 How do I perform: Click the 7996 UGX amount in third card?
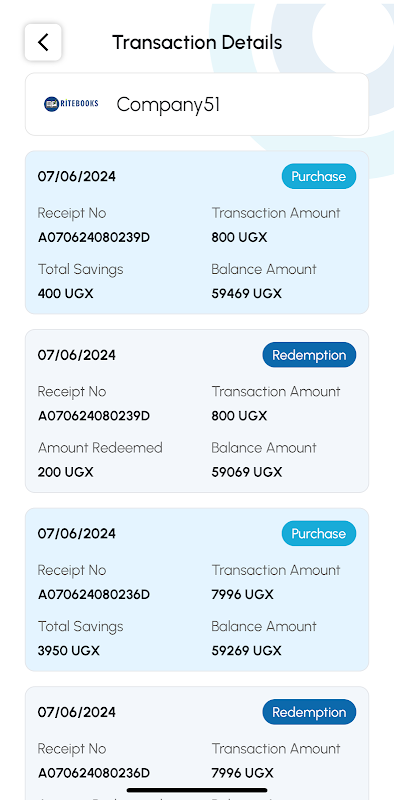click(x=243, y=595)
